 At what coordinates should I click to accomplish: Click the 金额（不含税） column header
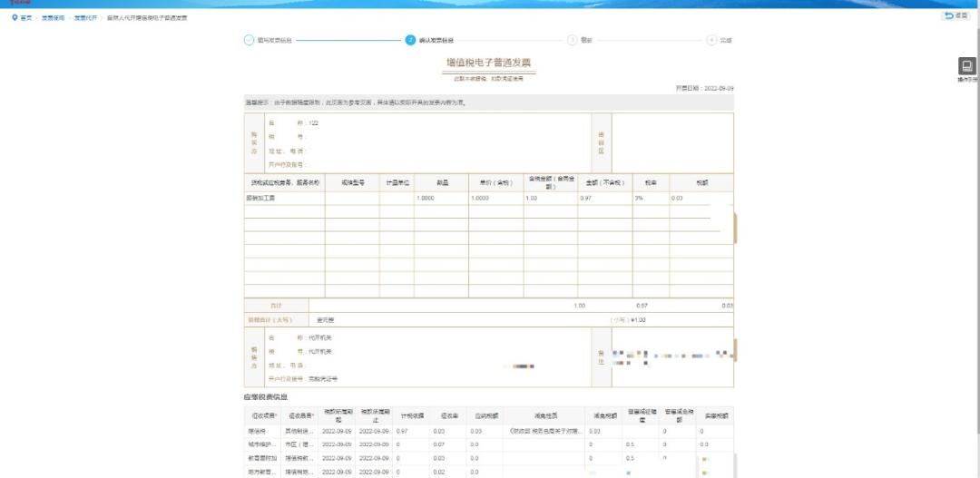(605, 183)
